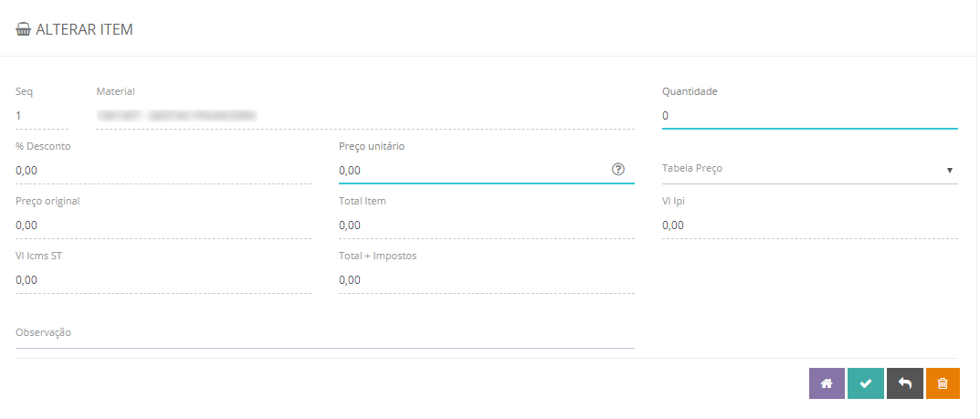Select the % Desconto field

coord(163,171)
